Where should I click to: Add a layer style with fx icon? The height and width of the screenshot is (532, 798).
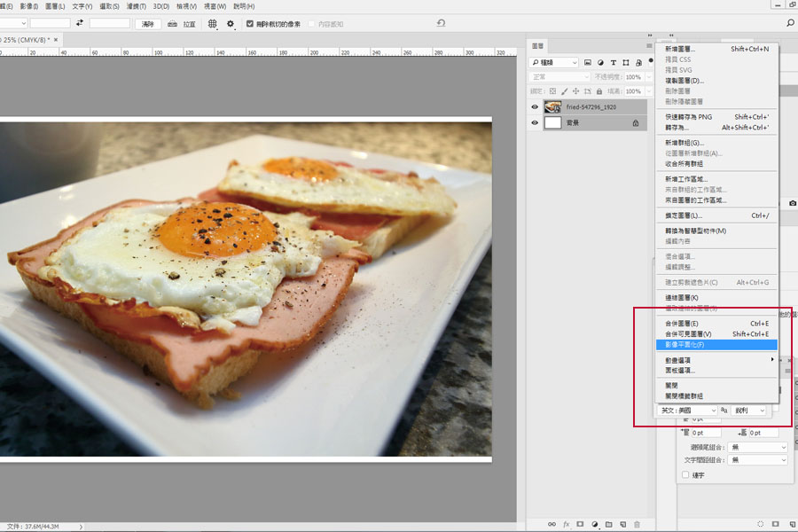pos(566,524)
